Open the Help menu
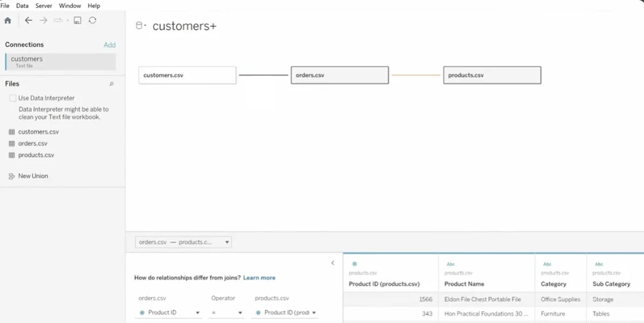 [x=93, y=6]
